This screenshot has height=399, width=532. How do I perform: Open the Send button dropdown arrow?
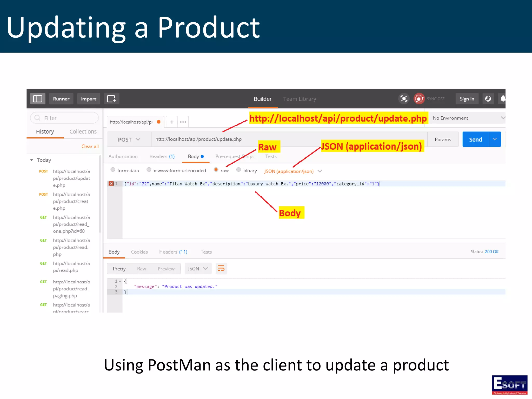click(x=495, y=139)
